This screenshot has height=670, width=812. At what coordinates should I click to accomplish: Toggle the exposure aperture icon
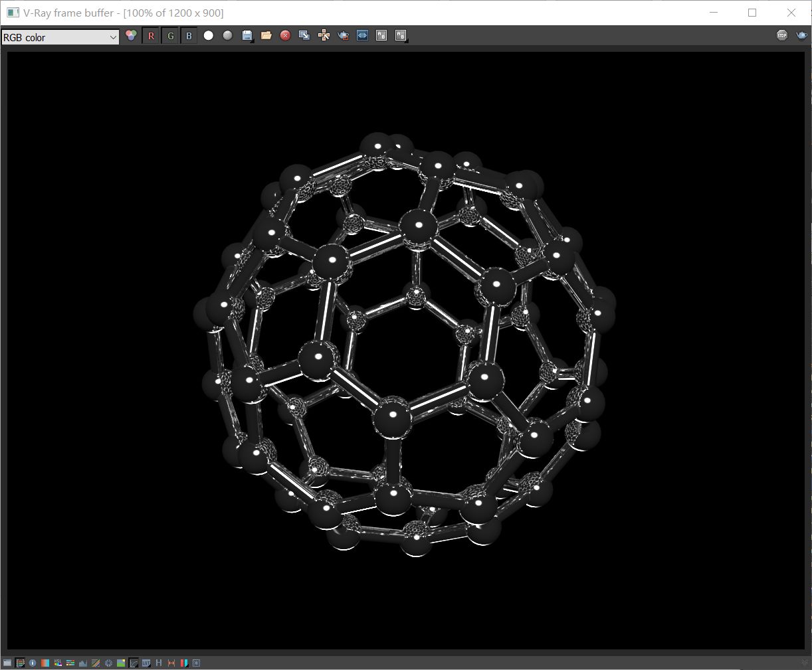(108, 663)
